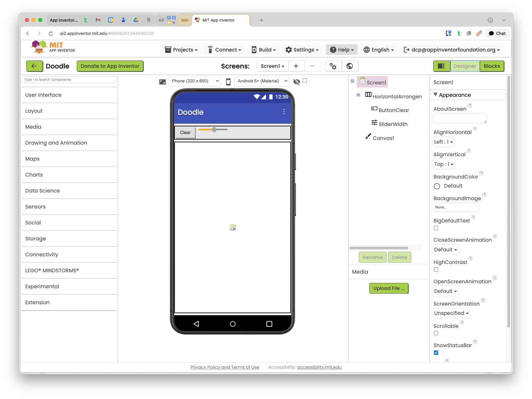Click the globe icon in screens toolbar

tap(350, 66)
